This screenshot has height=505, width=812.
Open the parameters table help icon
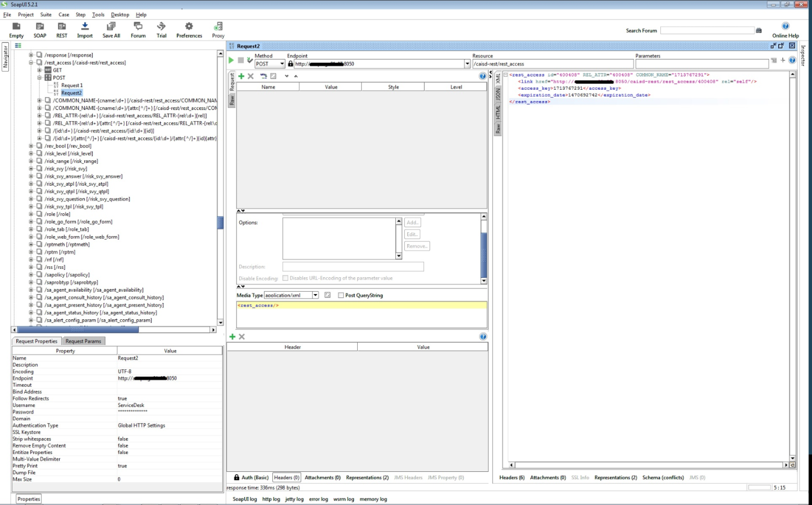coord(483,76)
